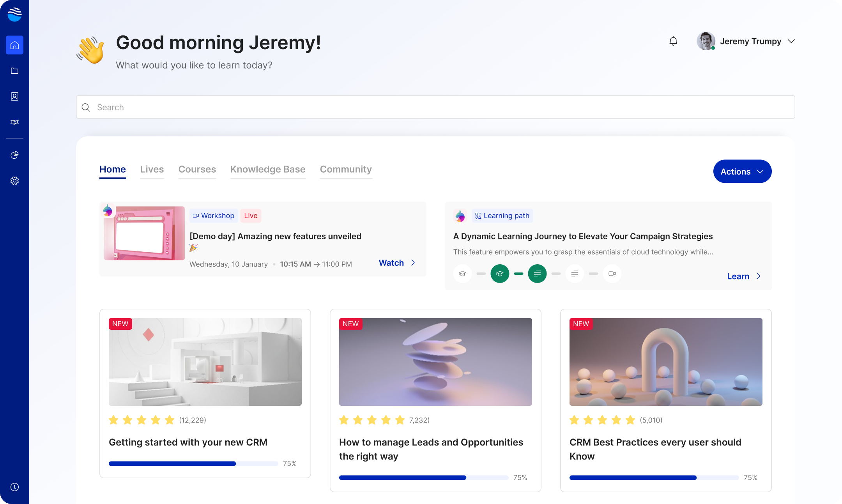Open the settings gear icon

coord(14,181)
